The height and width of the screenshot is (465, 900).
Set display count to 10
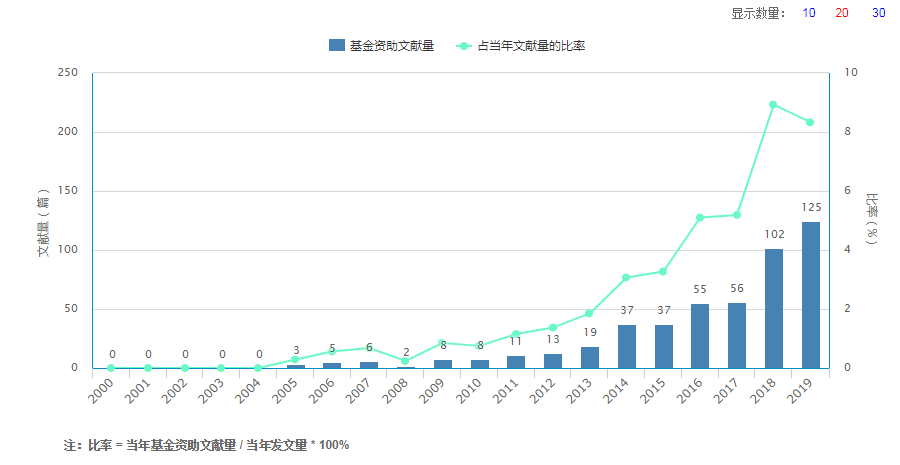pyautogui.click(x=809, y=13)
